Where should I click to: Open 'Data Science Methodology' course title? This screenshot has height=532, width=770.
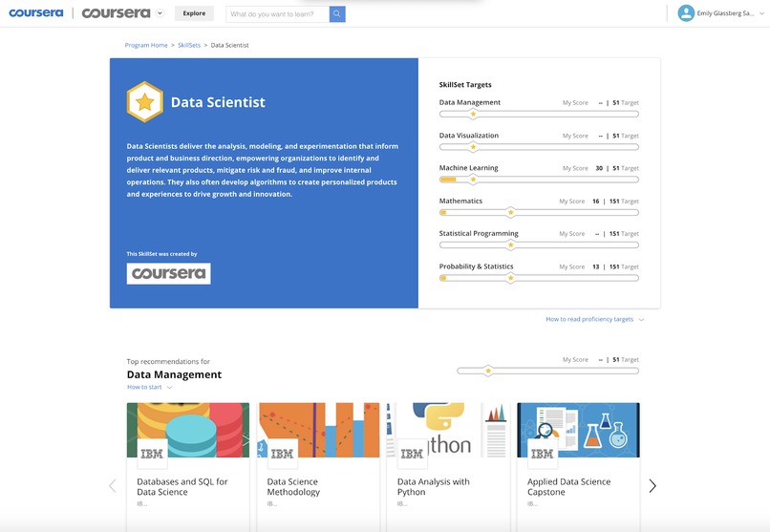(x=293, y=487)
